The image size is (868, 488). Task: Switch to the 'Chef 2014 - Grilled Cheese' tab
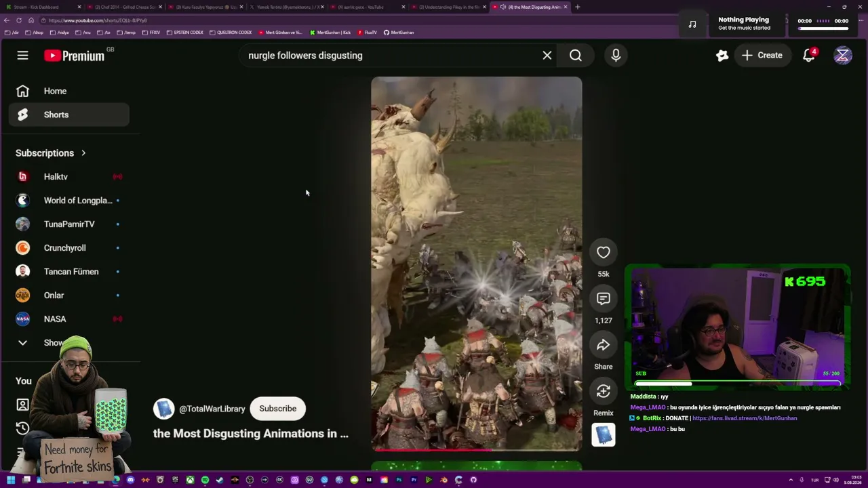pos(123,7)
